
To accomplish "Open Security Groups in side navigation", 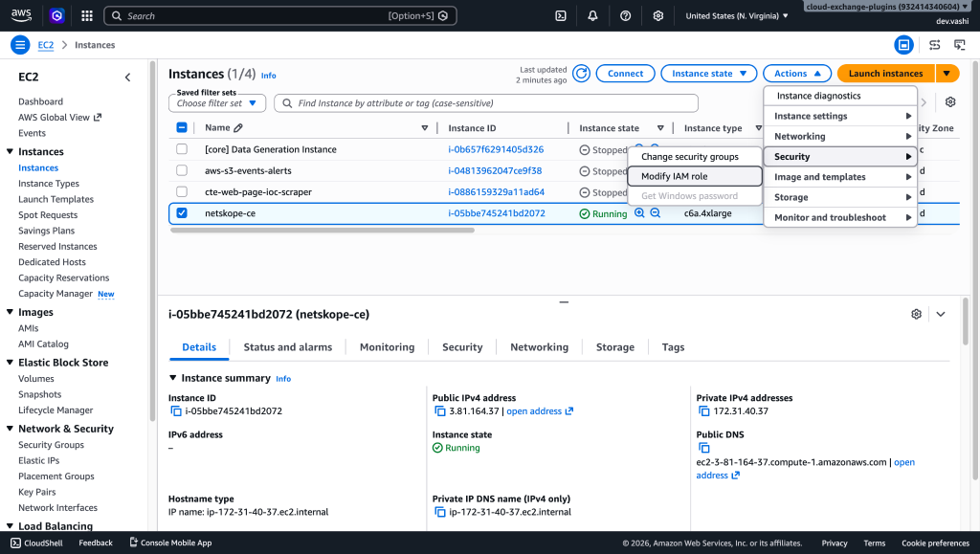I will point(51,445).
